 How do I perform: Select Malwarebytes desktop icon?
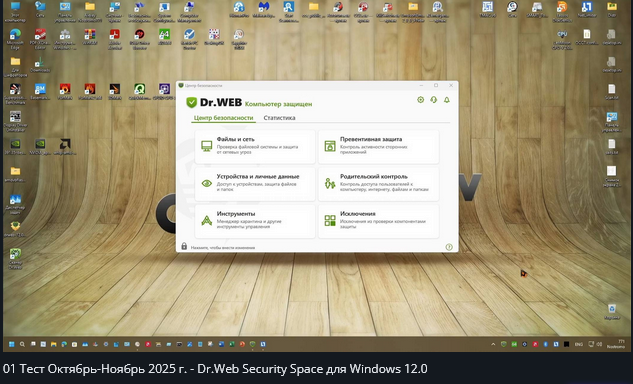[264, 10]
